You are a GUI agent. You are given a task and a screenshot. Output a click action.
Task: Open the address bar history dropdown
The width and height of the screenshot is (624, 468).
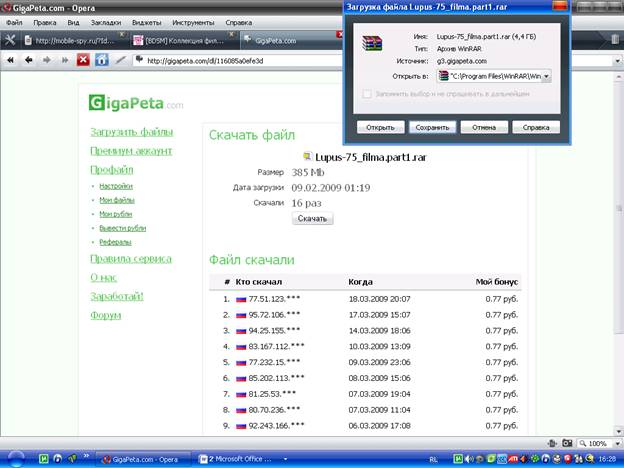coord(617,61)
